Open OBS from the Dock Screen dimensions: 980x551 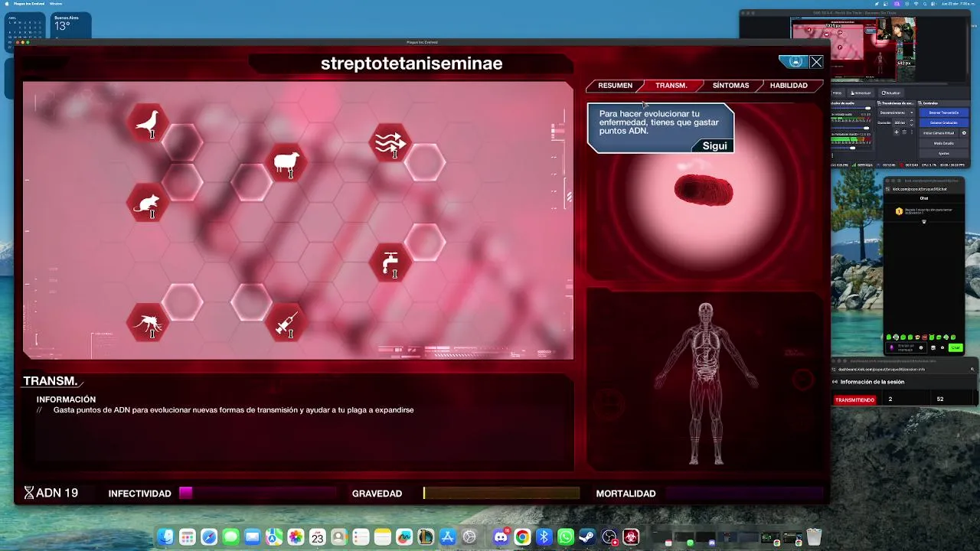click(x=609, y=537)
